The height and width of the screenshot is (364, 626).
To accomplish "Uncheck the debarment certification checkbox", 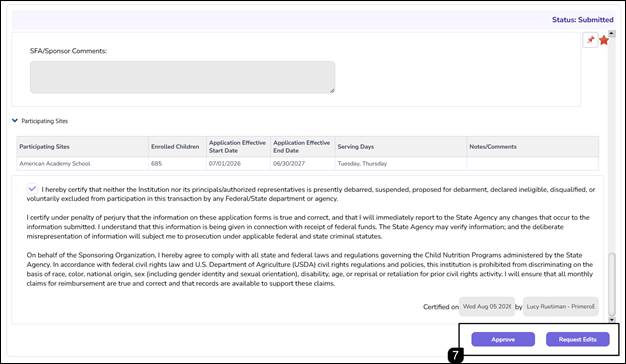I will coord(32,188).
